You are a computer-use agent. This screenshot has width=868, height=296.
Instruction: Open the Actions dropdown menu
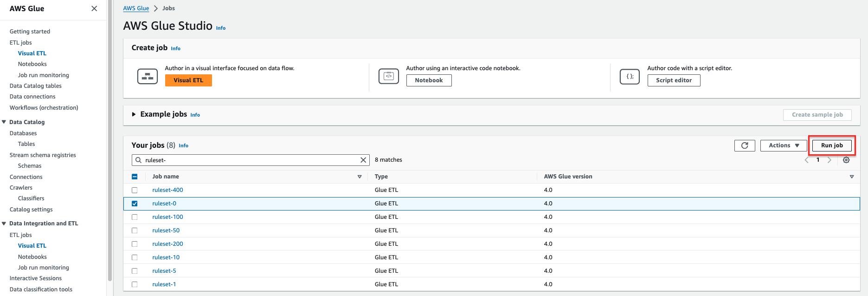click(x=784, y=145)
